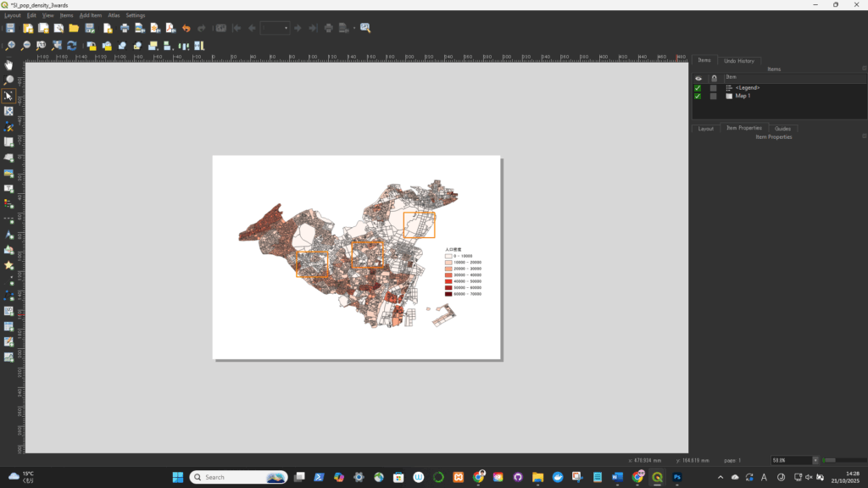Viewport: 868px width, 488px height.
Task: Open the atlas page number dropdown
Action: click(x=286, y=28)
